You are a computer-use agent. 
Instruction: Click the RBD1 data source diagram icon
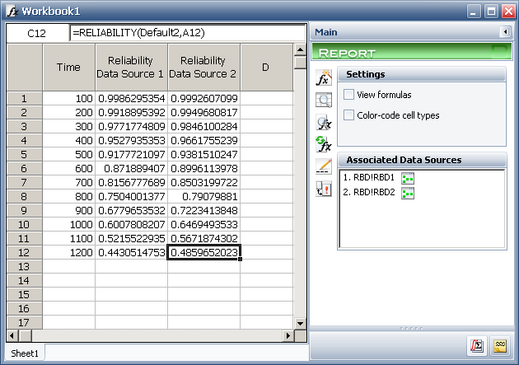pos(408,179)
